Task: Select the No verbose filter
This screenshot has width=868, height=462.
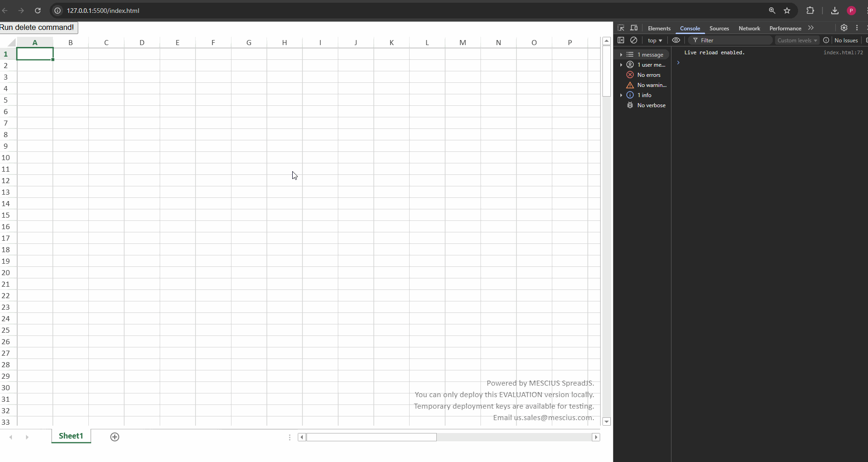Action: pyautogui.click(x=643, y=105)
